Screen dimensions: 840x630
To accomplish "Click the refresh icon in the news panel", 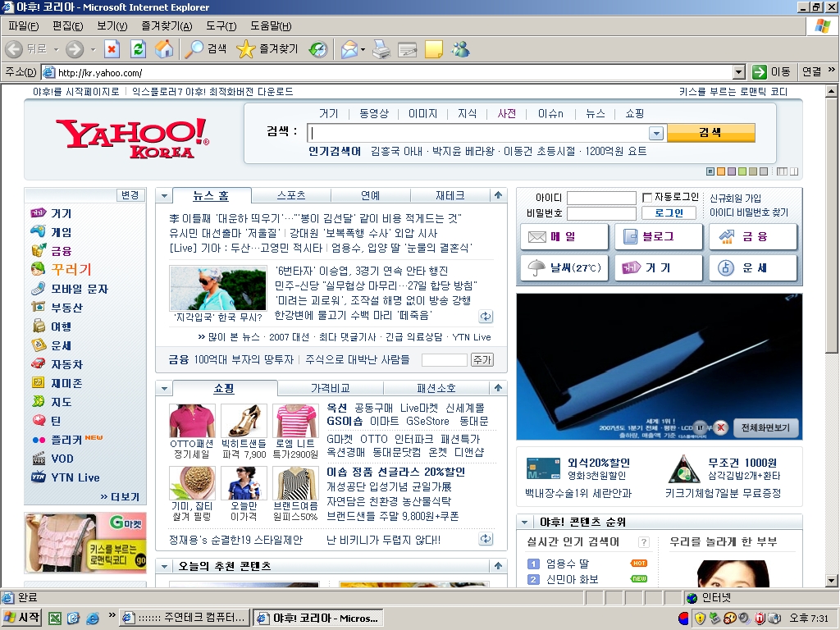I will pos(486,317).
